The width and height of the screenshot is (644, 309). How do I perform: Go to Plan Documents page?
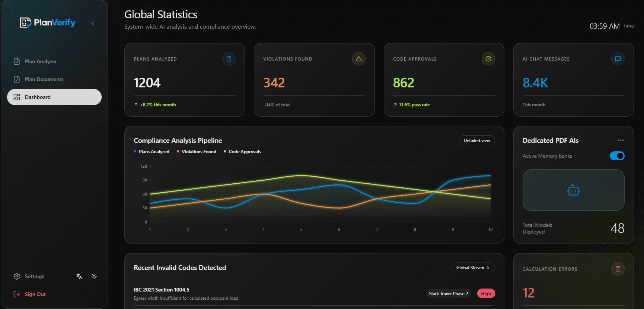(x=54, y=79)
